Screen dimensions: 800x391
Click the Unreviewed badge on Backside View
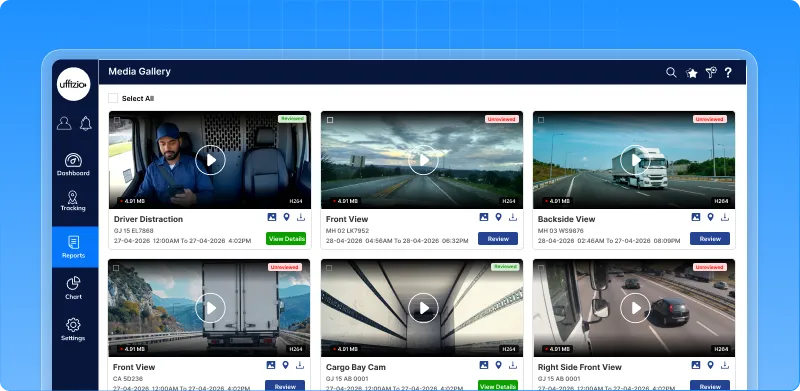(x=710, y=119)
